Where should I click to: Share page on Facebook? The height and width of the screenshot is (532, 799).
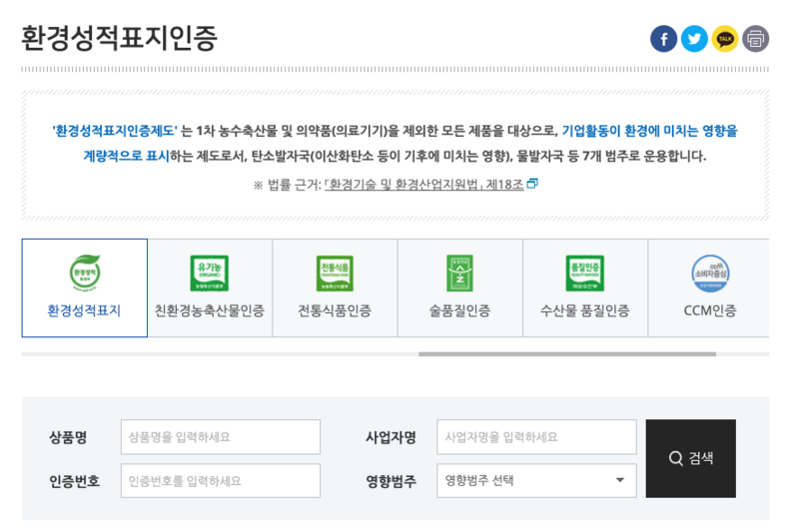(663, 39)
